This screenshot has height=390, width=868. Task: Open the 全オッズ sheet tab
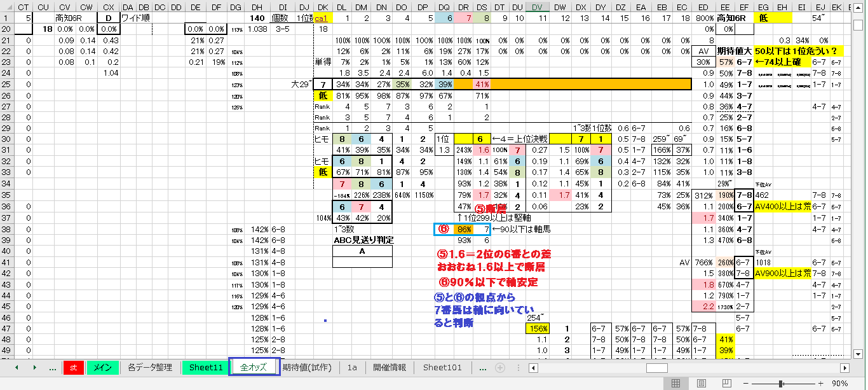(x=254, y=368)
